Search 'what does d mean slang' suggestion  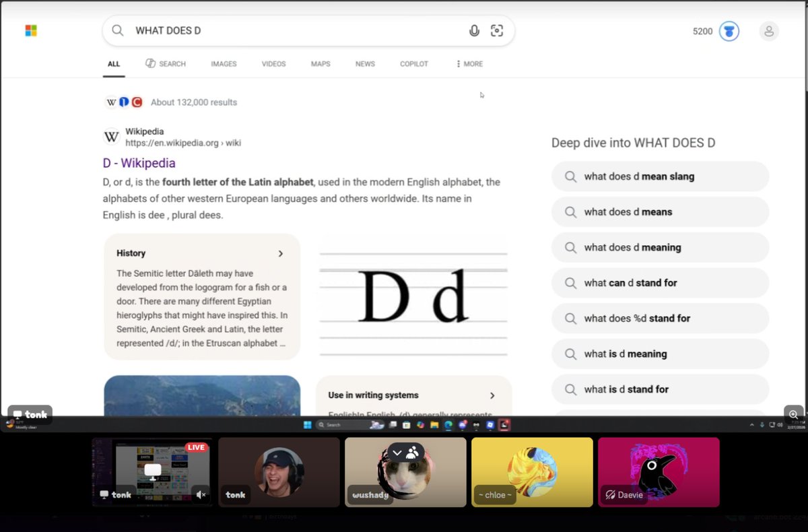click(660, 176)
